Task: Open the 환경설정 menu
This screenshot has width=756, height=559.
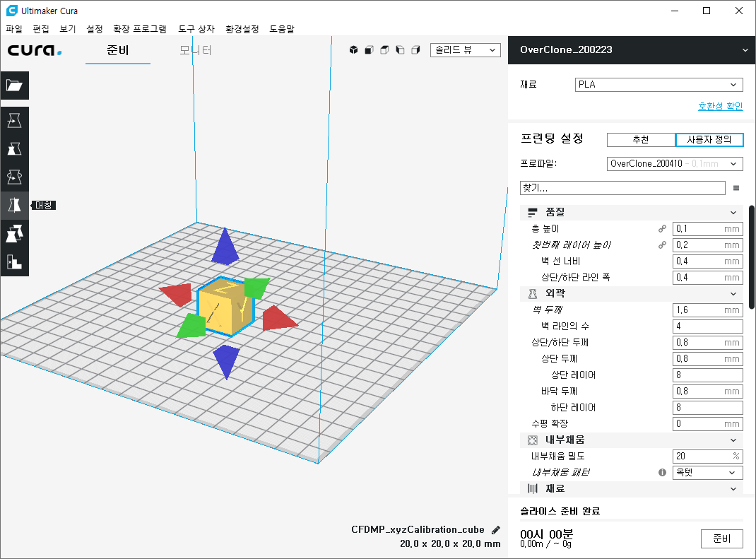Action: point(242,29)
